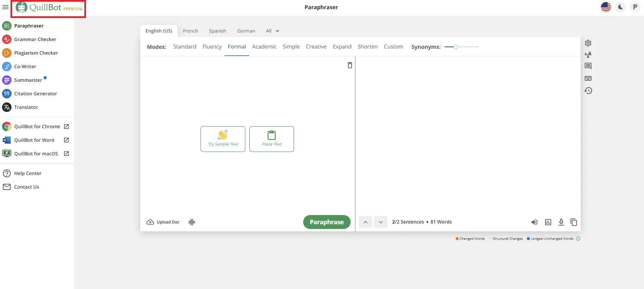This screenshot has width=644, height=289.
Task: Open the hamburger menu
Action: 5,7
